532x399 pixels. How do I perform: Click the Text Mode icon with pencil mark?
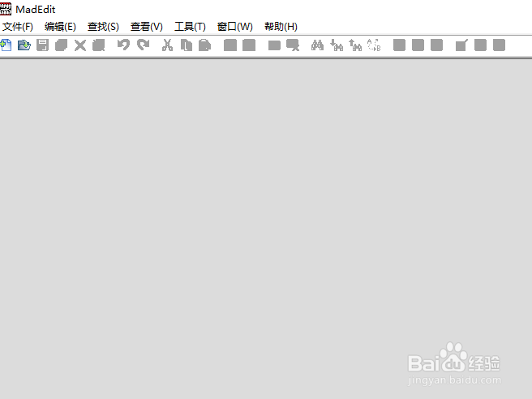[461, 45]
